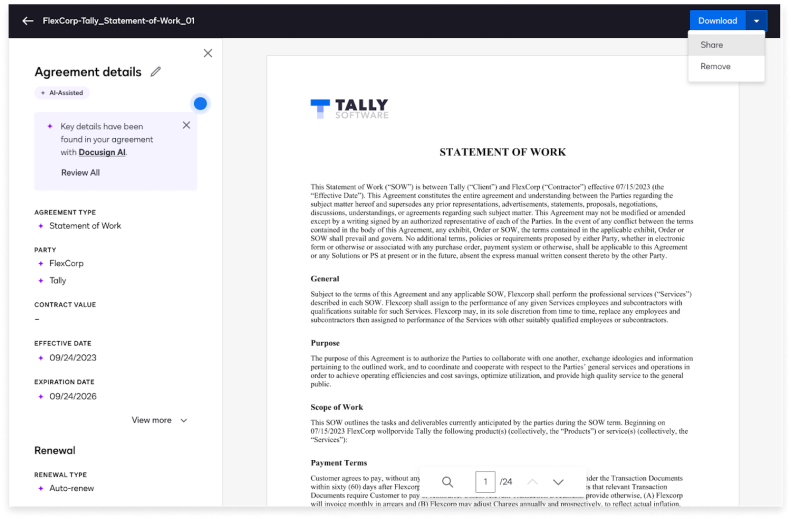
Task: Click the Tally Software logo
Action: [x=349, y=108]
